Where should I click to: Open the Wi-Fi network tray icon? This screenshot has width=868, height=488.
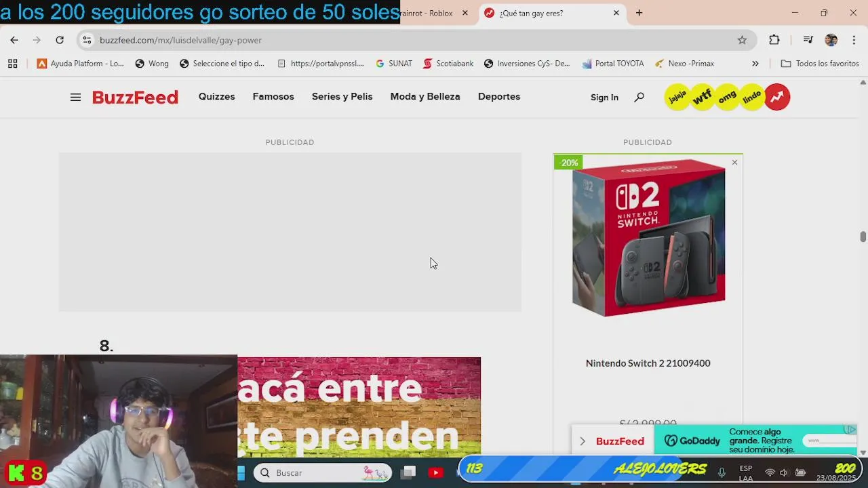pyautogui.click(x=770, y=472)
